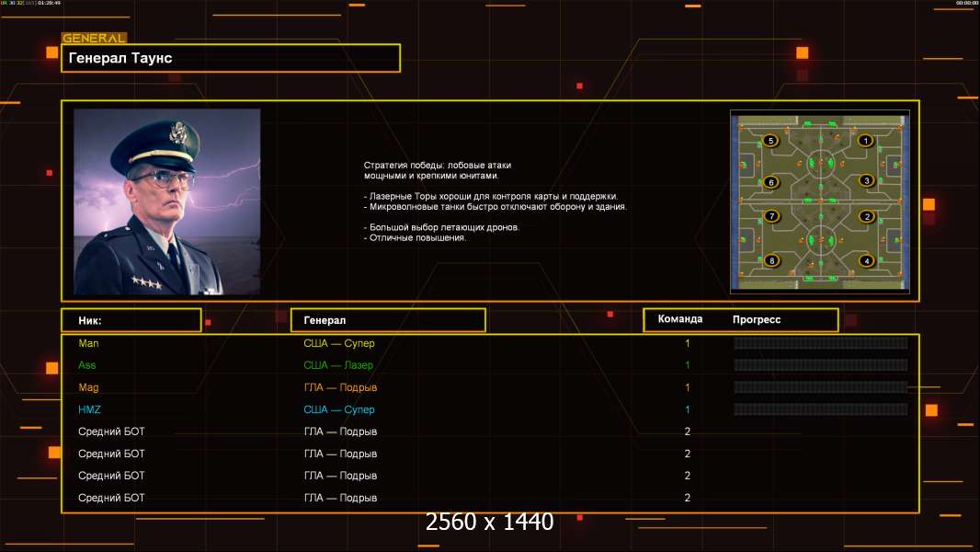Click the 'Генерал Таунс' name field

tap(231, 58)
